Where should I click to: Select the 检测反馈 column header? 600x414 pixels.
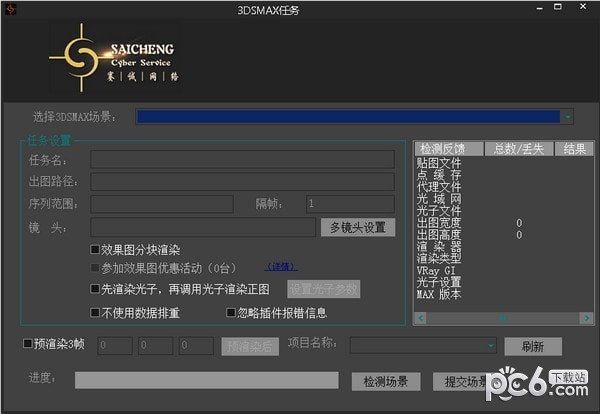(x=449, y=149)
